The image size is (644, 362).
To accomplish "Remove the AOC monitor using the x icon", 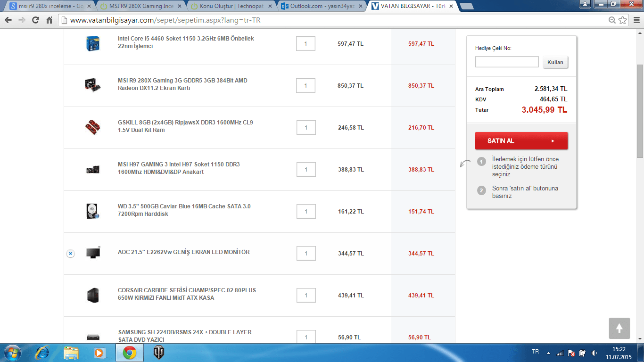I will [70, 254].
